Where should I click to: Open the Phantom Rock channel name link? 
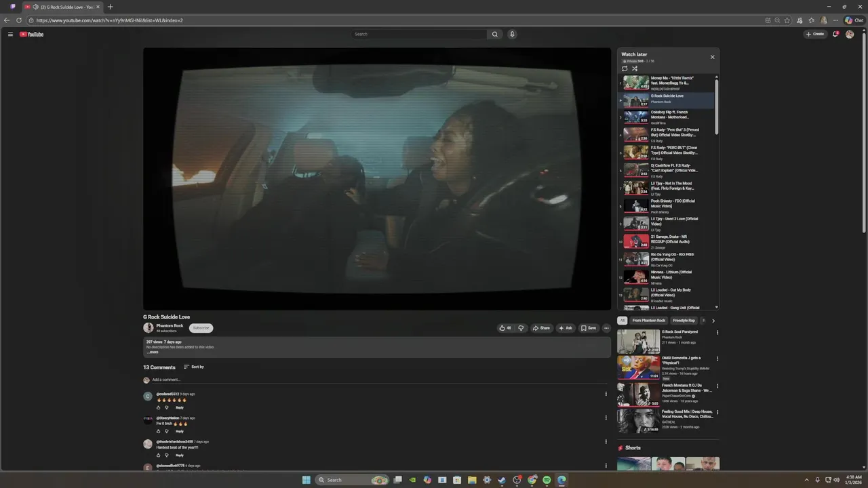coord(170,325)
